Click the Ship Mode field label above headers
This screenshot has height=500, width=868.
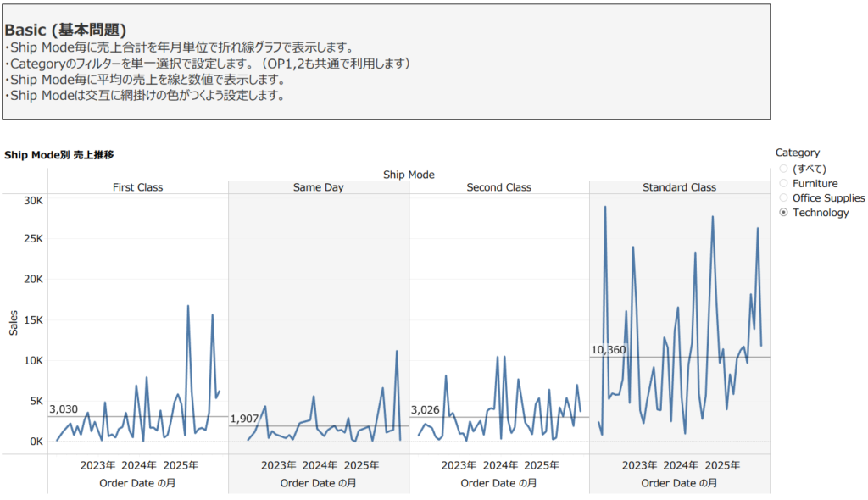pos(409,175)
